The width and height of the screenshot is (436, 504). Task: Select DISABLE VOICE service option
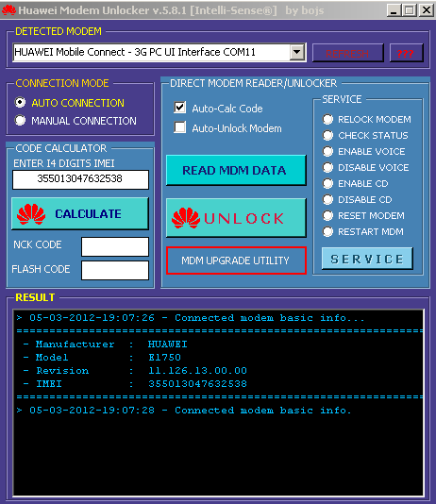[x=327, y=167]
